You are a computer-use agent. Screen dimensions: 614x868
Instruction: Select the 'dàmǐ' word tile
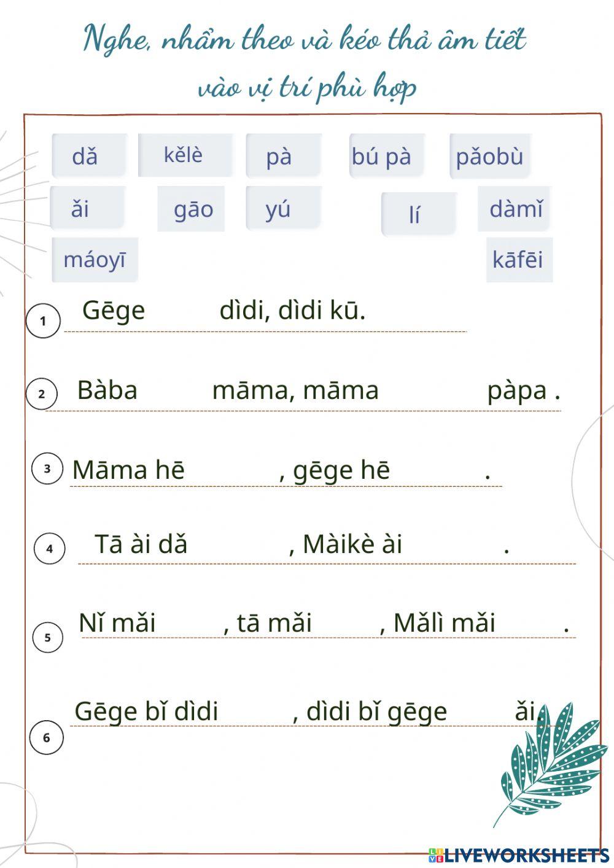pyautogui.click(x=515, y=209)
